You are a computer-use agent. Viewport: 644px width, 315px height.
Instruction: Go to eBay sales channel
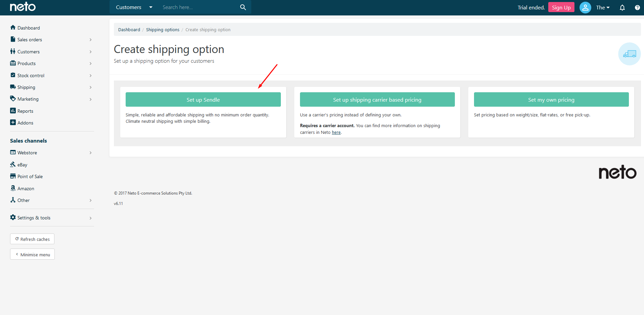pos(22,165)
